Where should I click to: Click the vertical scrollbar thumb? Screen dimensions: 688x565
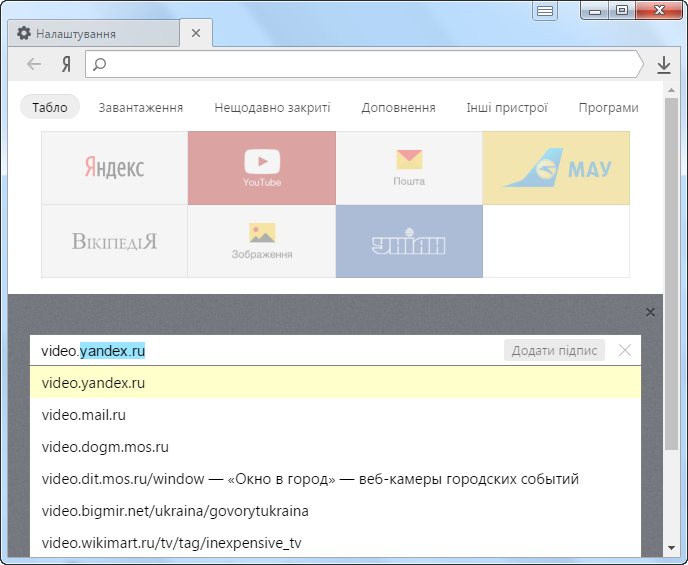pyautogui.click(x=671, y=274)
